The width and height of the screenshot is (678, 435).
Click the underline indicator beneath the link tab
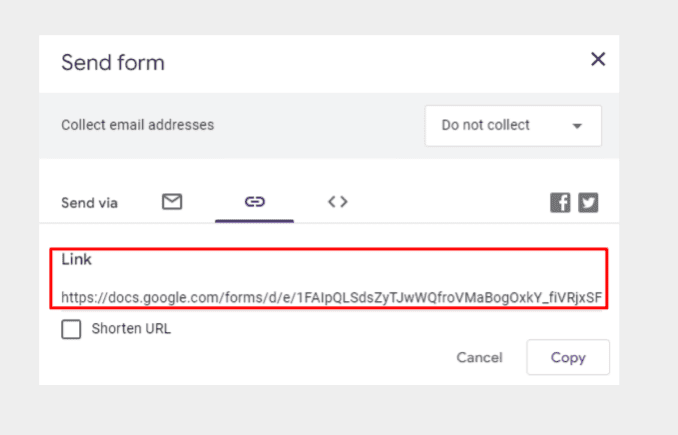(254, 221)
